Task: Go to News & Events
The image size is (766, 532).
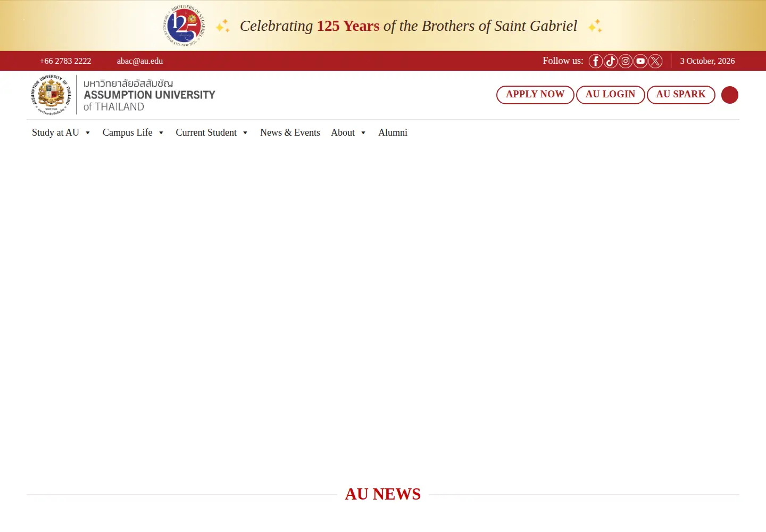Action: 290,132
